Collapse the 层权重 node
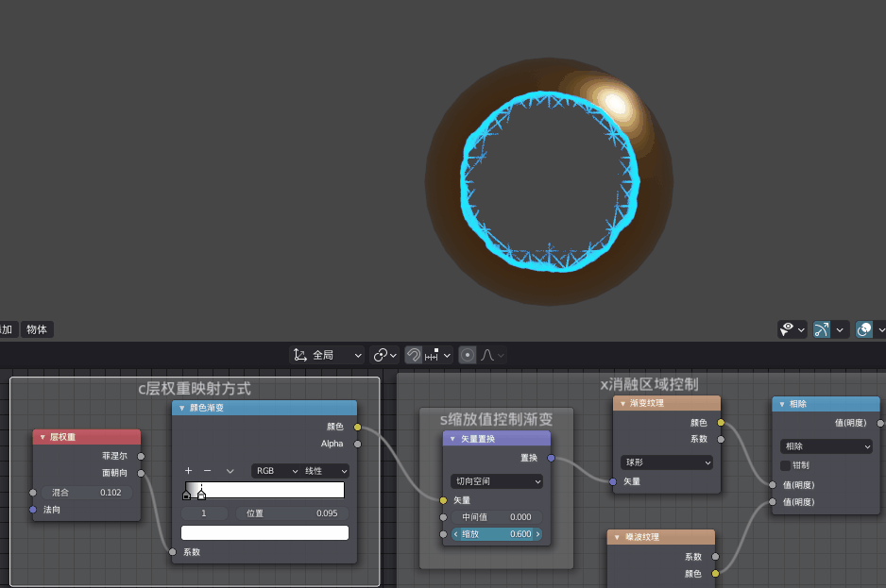The width and height of the screenshot is (886, 588). (43, 437)
